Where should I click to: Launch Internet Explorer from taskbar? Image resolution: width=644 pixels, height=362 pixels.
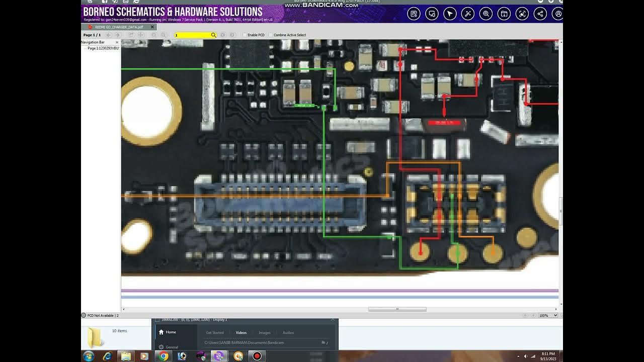(107, 356)
